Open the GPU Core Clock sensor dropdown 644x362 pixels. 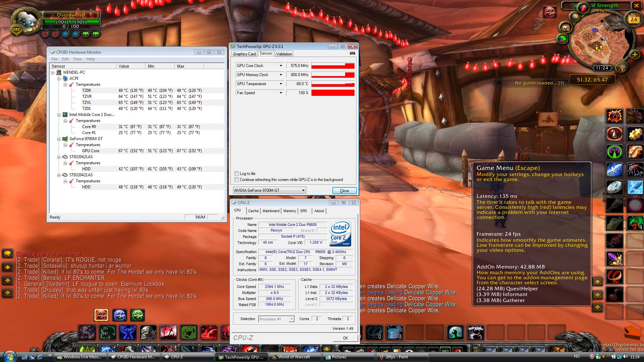click(x=281, y=66)
